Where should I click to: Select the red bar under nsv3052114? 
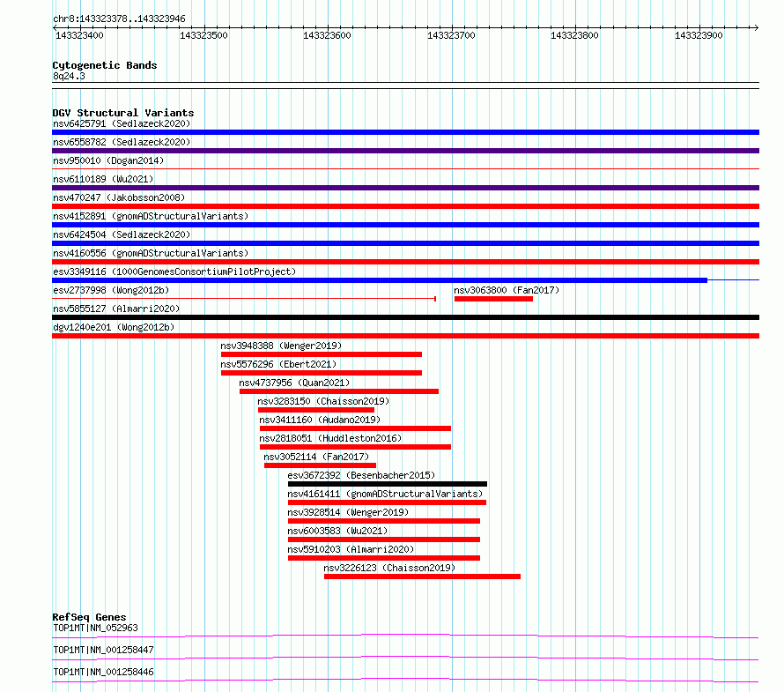pos(320,465)
